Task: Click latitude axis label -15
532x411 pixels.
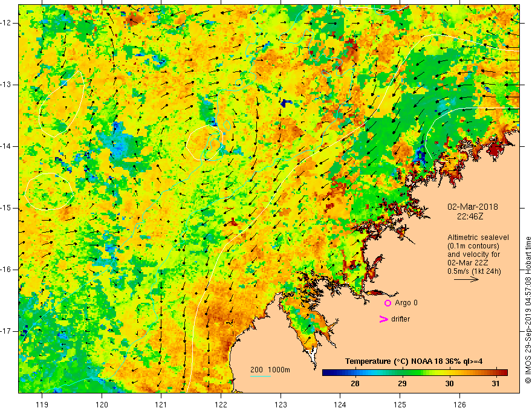Action: click(x=6, y=208)
